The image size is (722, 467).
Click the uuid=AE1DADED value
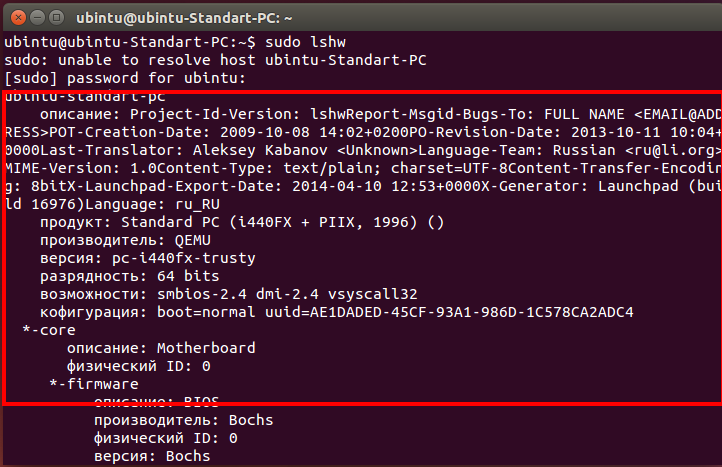tap(449, 312)
